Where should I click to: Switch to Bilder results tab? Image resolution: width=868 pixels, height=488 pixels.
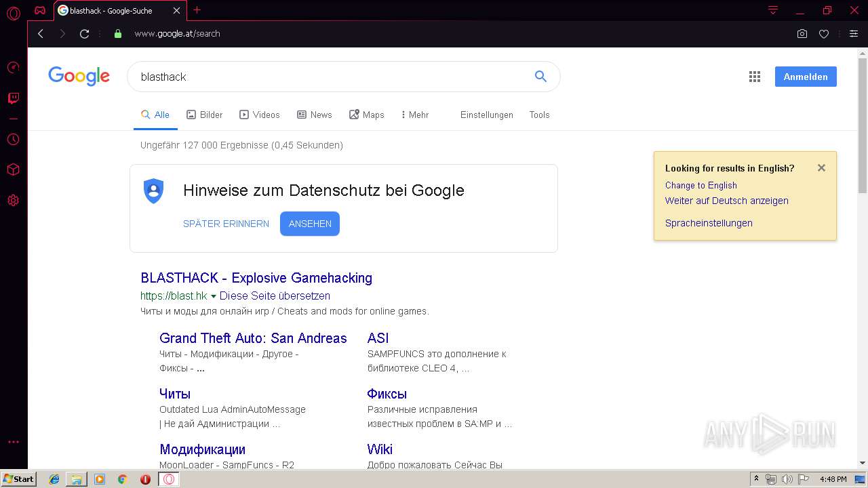[x=205, y=115]
